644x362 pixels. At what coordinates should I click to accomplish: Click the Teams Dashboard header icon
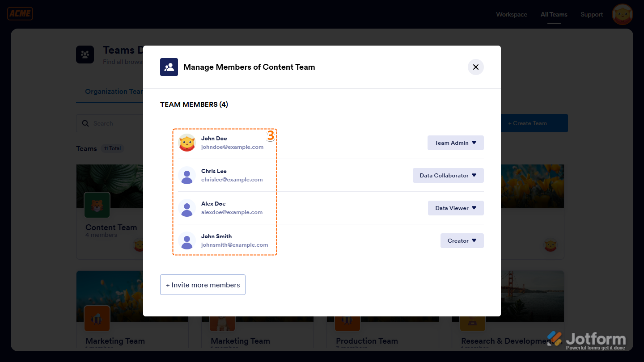tap(85, 54)
